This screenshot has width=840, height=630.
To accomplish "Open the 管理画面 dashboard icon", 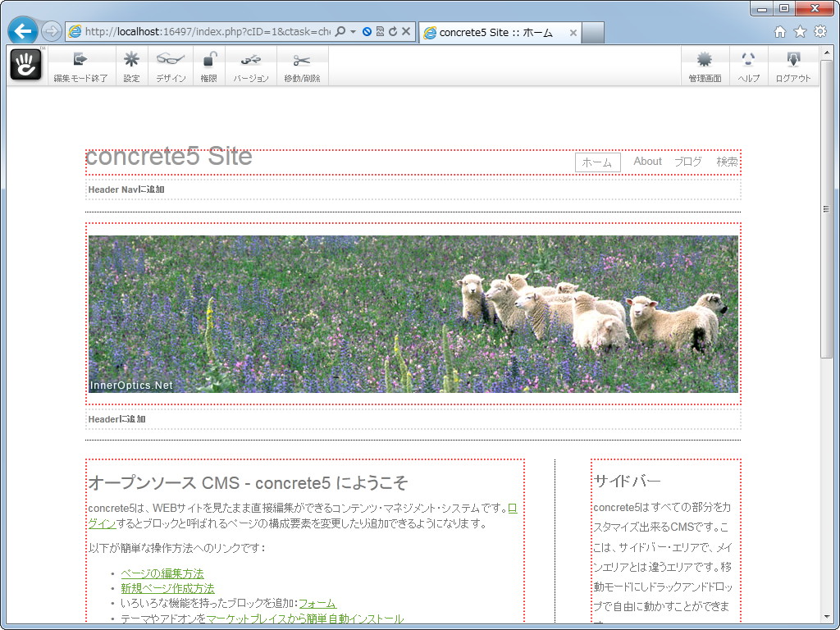I will tap(705, 66).
